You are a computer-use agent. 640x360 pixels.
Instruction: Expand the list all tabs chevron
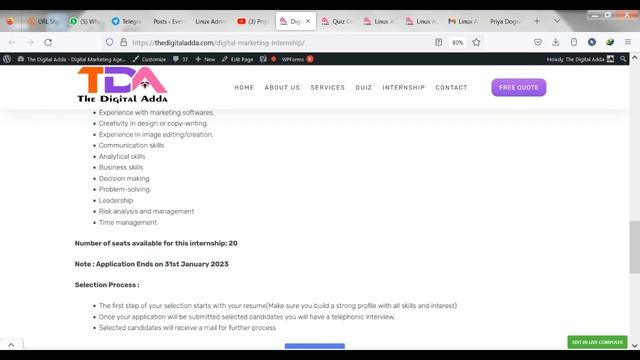tap(557, 21)
